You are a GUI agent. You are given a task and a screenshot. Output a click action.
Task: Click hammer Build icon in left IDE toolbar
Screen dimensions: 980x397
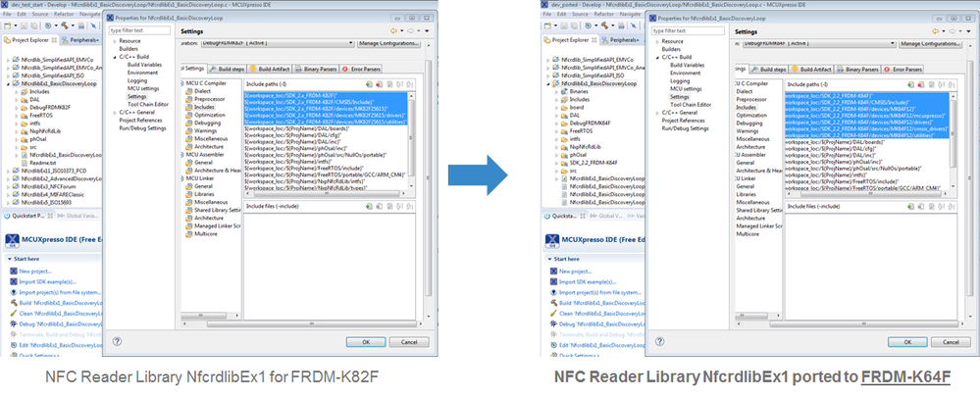64,25
